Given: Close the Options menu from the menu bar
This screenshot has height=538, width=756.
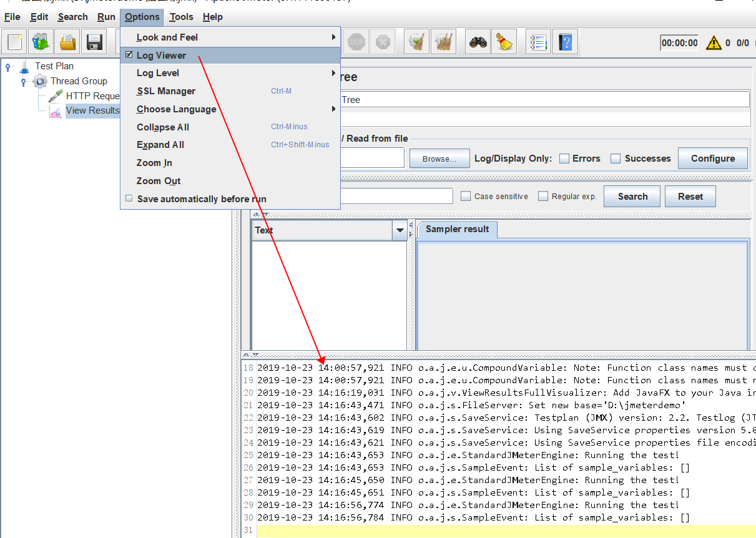Looking at the screenshot, I should (x=142, y=17).
